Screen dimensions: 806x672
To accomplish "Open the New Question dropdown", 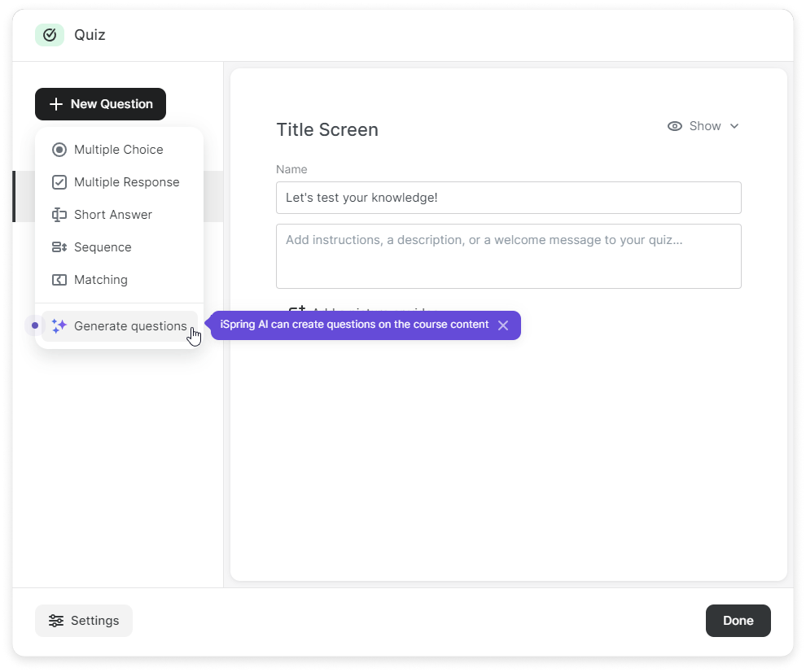I will (100, 104).
